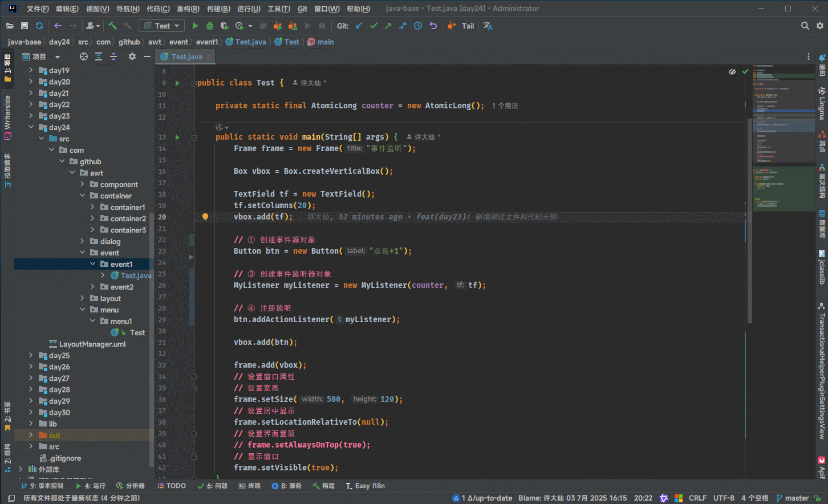Toggle the intention light bulb on line 20
The height and width of the screenshot is (504, 828).
[205, 217]
